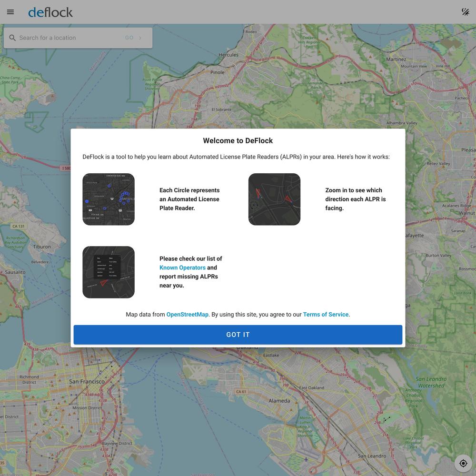Toggle the dark/light theme icon
This screenshot has height=476, width=476.
pyautogui.click(x=466, y=12)
